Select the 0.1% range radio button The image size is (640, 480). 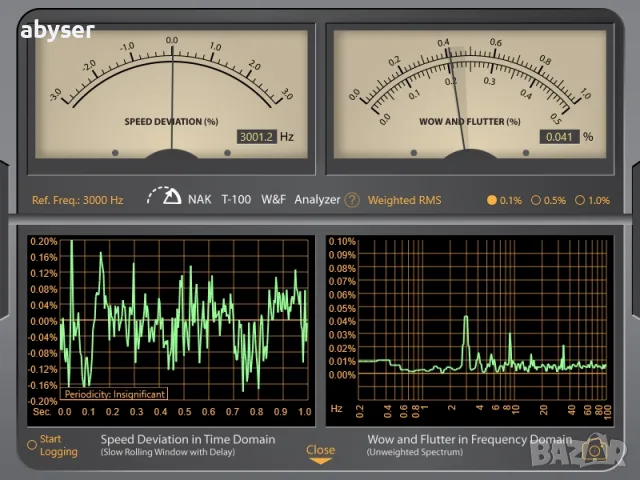point(492,200)
